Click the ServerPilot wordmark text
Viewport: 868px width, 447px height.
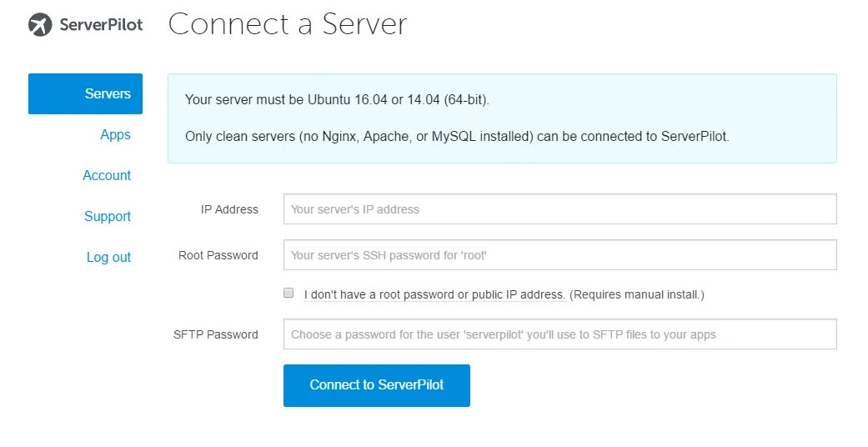(101, 25)
